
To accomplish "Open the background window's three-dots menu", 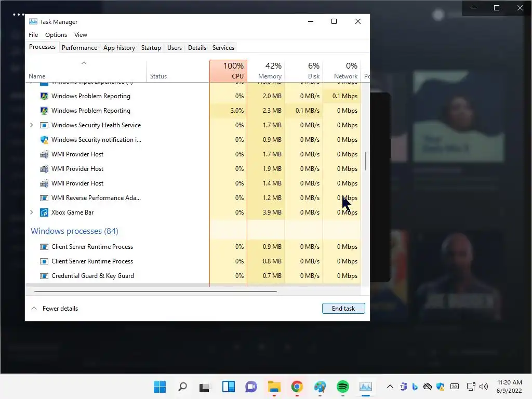I will pos(18,15).
